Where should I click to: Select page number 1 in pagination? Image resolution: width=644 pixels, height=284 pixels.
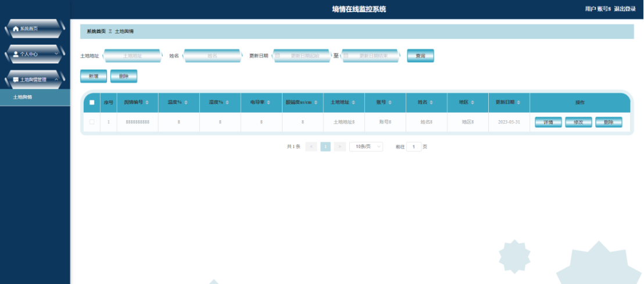pyautogui.click(x=325, y=146)
